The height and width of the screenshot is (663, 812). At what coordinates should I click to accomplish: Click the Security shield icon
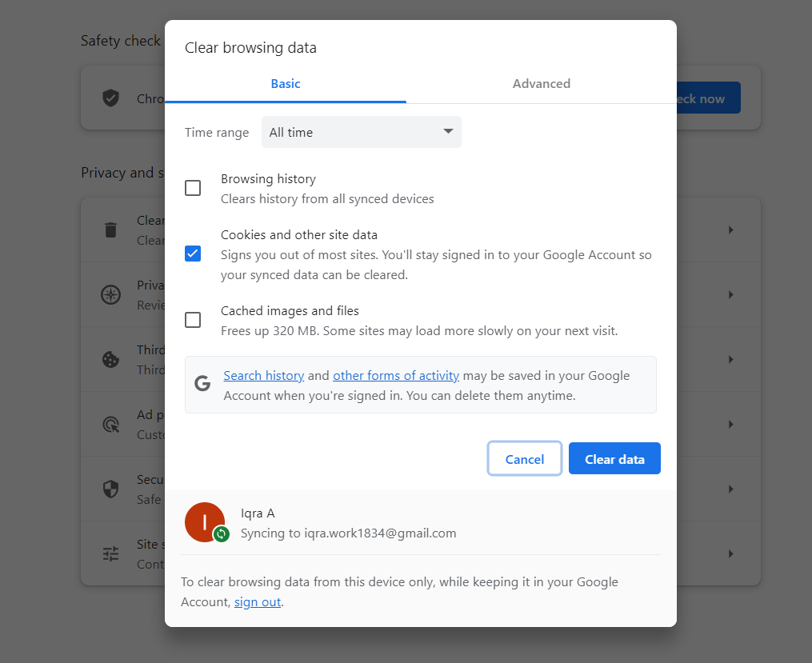[111, 489]
